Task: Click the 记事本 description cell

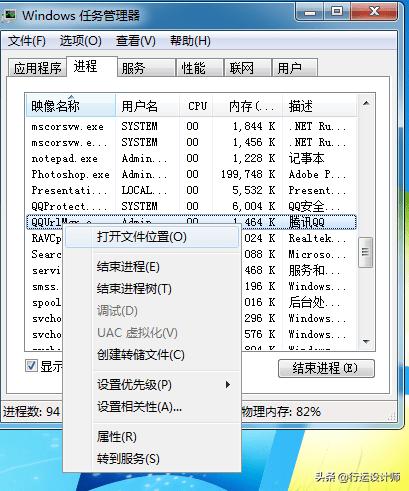Action: tap(306, 158)
